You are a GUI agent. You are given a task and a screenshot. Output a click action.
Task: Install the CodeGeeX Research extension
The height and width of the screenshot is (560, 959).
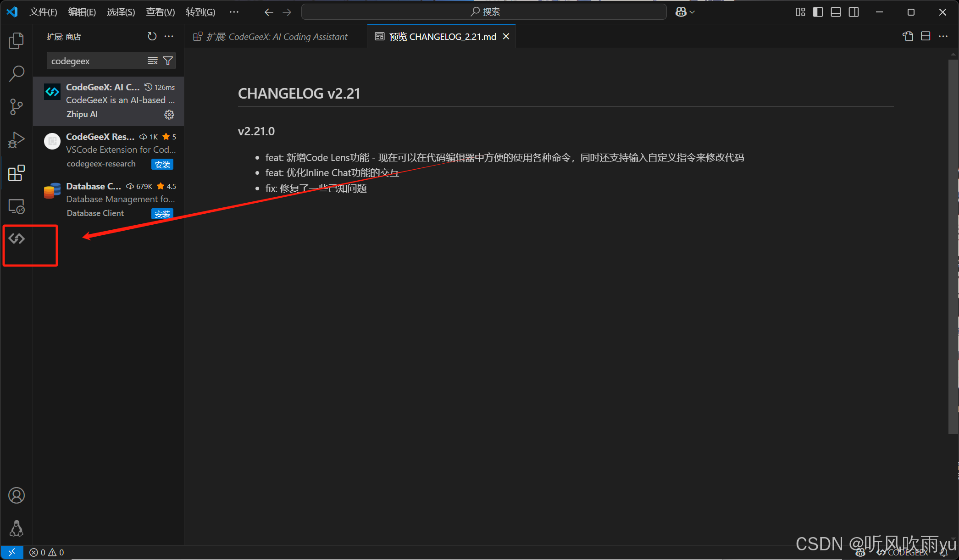162,164
